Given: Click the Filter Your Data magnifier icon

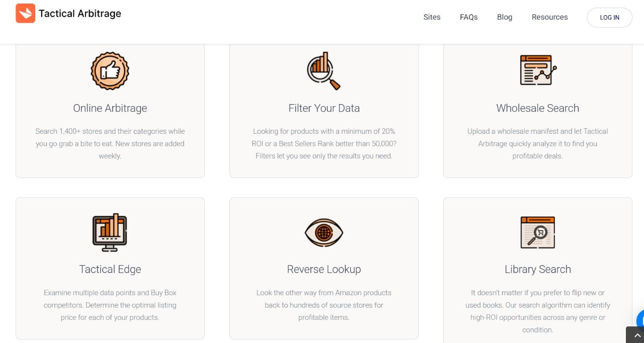Looking at the screenshot, I should click(x=324, y=71).
